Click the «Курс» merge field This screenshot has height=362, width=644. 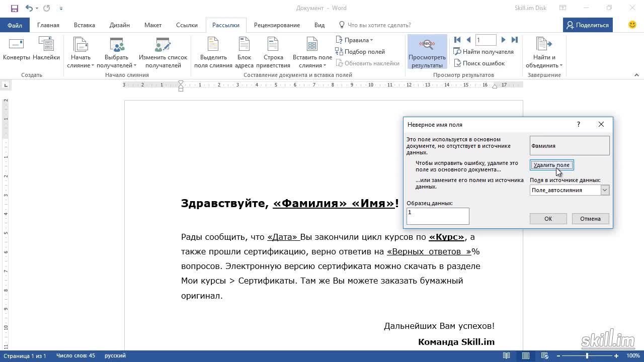(x=446, y=237)
